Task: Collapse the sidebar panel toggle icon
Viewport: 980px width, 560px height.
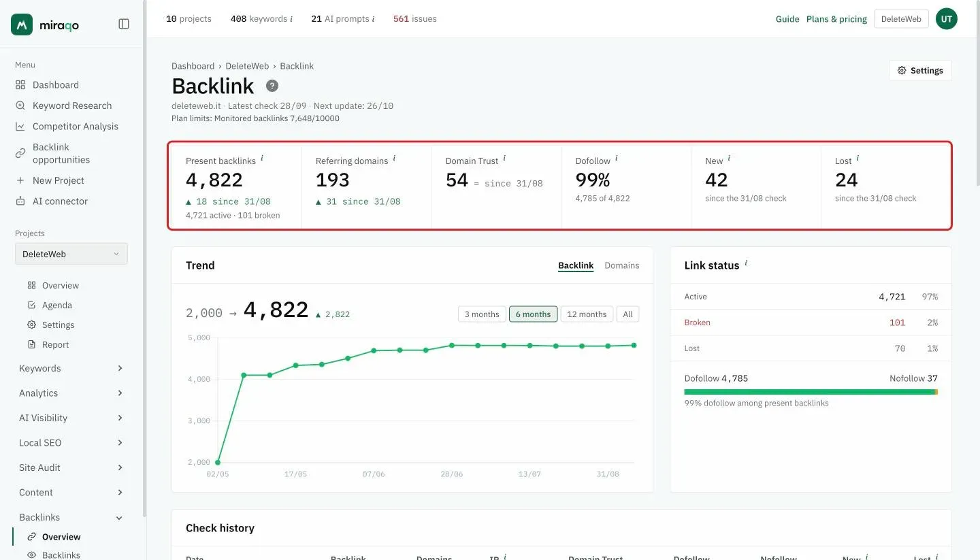Action: click(124, 24)
